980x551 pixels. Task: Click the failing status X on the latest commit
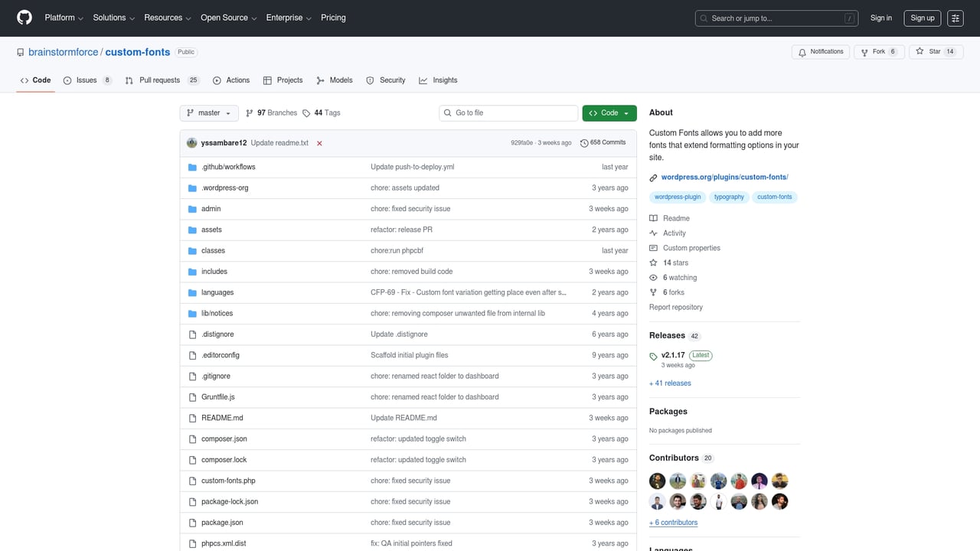[319, 142]
